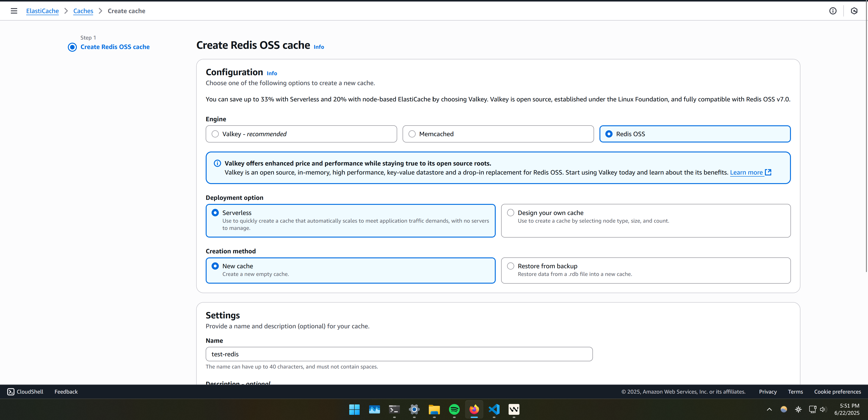Launch the terminal app from the taskbar
Image resolution: width=868 pixels, height=420 pixels.
(x=394, y=409)
